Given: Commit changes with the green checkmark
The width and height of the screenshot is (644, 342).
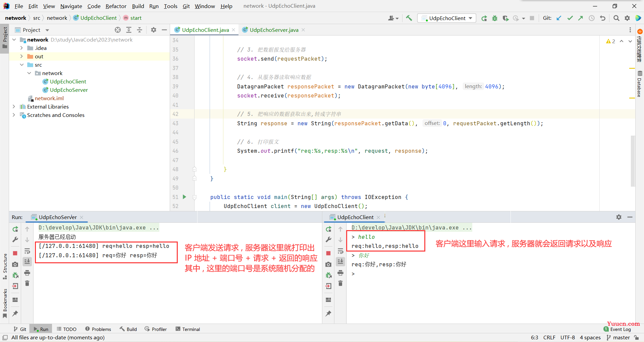Looking at the screenshot, I should pos(570,18).
